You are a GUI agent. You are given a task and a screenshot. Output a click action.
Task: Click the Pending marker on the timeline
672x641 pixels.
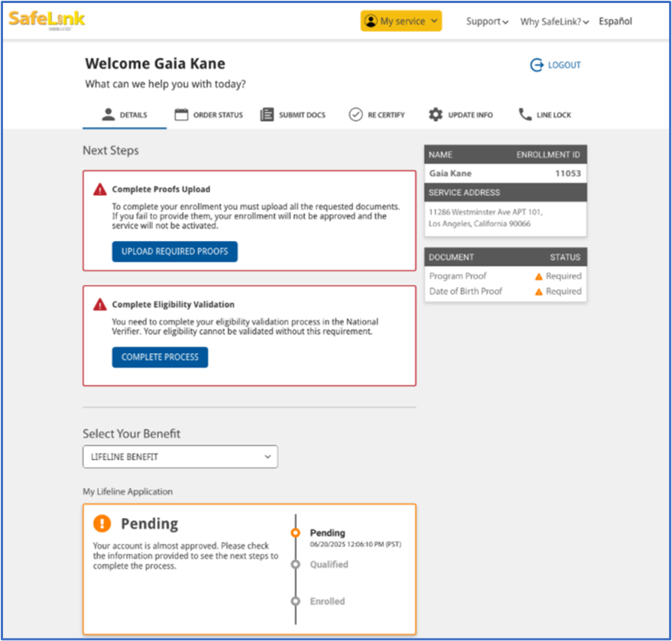pos(295,532)
